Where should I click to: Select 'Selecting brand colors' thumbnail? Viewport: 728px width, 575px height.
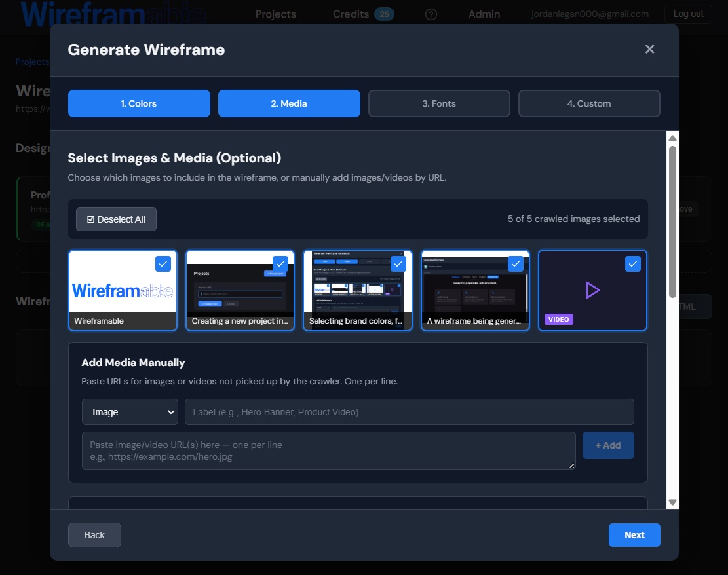358,291
